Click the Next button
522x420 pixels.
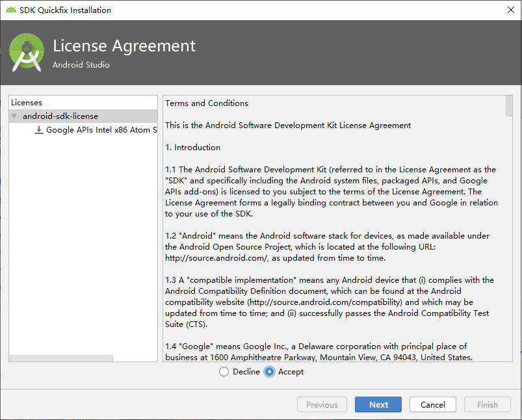[x=378, y=404]
